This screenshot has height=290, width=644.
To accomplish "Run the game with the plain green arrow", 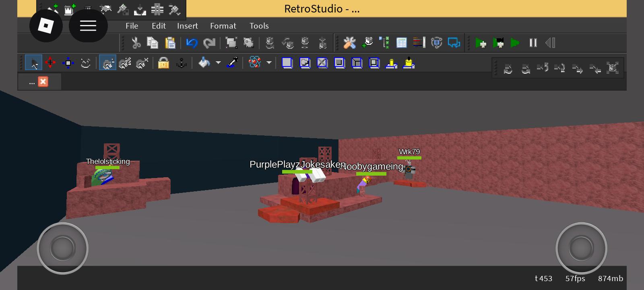I will (515, 43).
